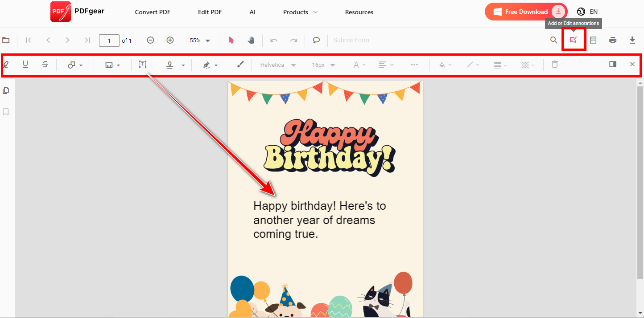
Task: Select the freehand Draw brush tool
Action: (240, 64)
